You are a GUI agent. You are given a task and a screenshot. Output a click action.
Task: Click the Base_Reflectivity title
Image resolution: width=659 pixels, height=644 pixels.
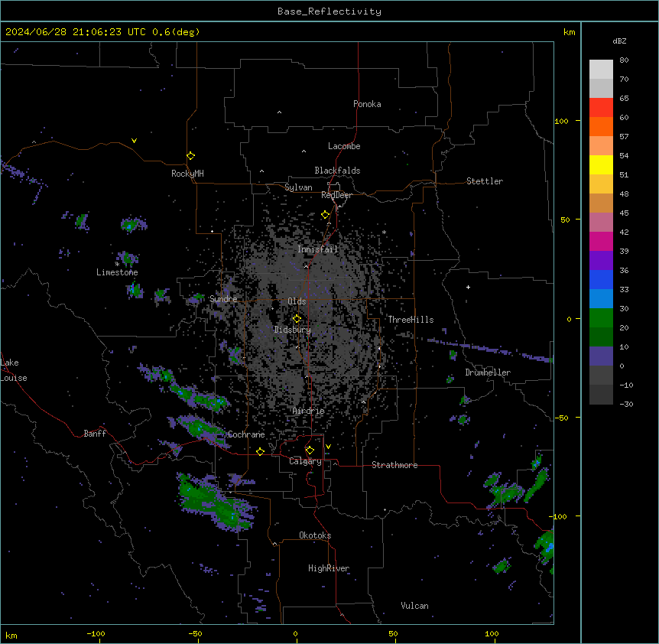[329, 11]
